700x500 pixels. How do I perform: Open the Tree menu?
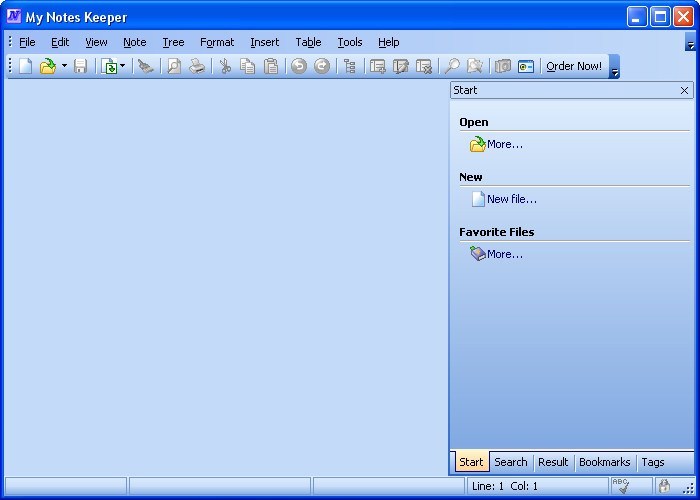[173, 42]
